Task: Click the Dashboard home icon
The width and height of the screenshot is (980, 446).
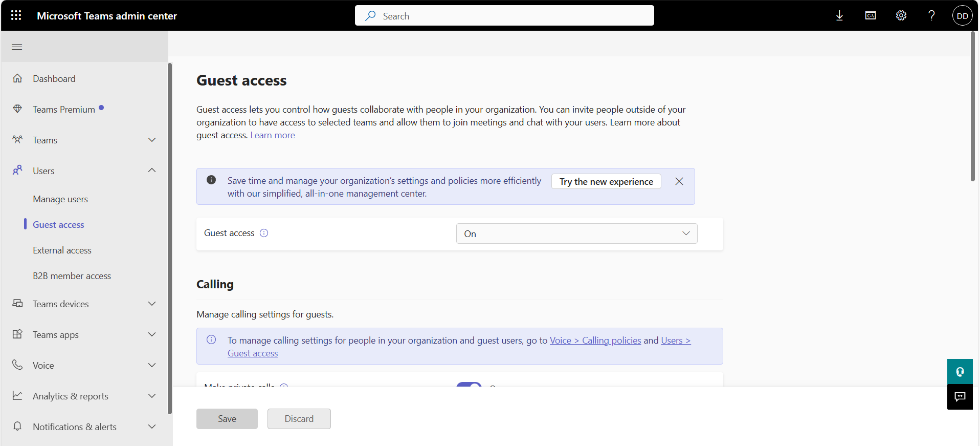Action: pos(17,78)
